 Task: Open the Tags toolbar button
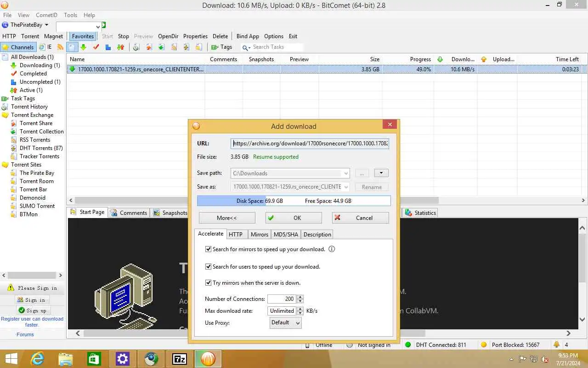222,47
